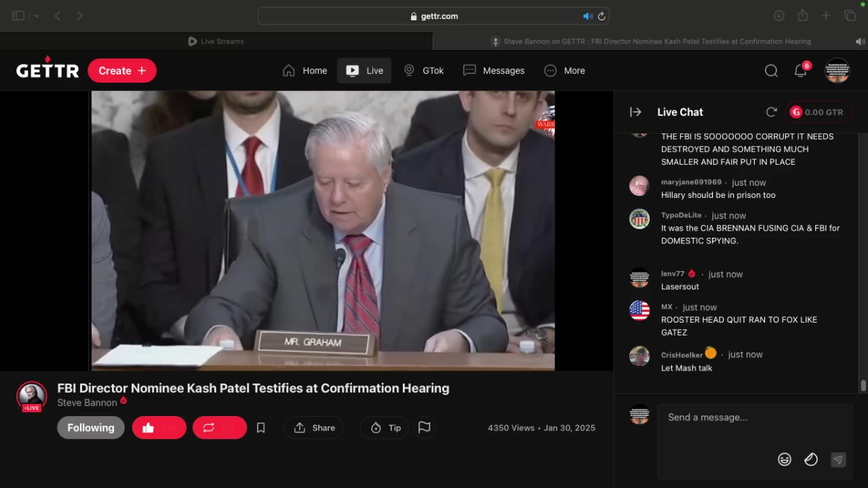Open the notifications bell
Screen dimensions: 868x488
801,70
